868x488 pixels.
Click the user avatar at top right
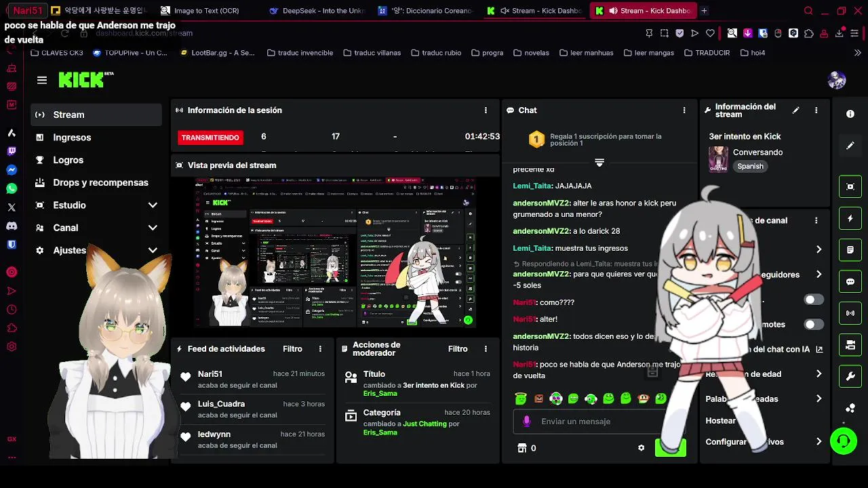click(837, 80)
